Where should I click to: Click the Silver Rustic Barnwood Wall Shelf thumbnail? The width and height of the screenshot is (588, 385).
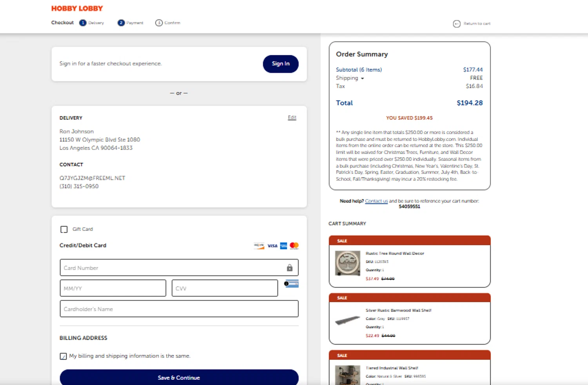348,320
